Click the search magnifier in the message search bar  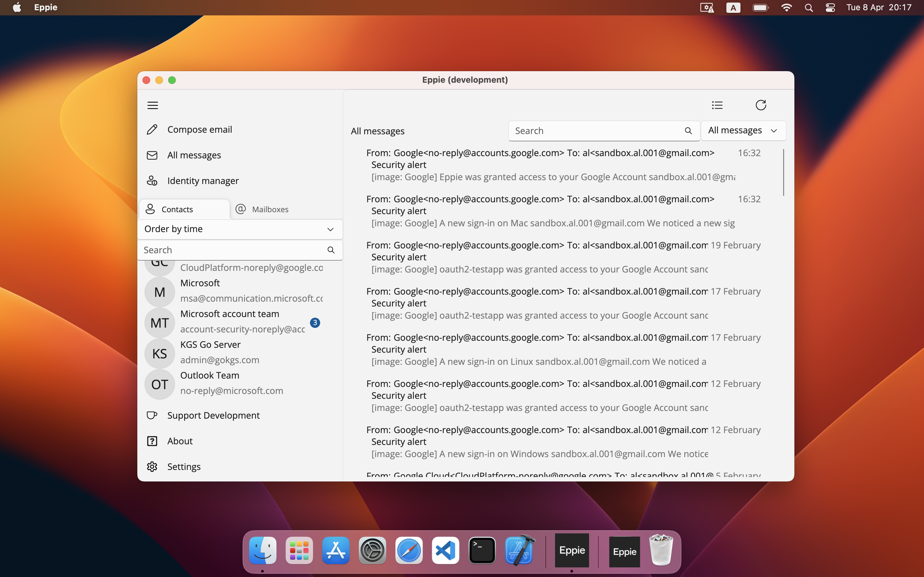click(x=689, y=131)
